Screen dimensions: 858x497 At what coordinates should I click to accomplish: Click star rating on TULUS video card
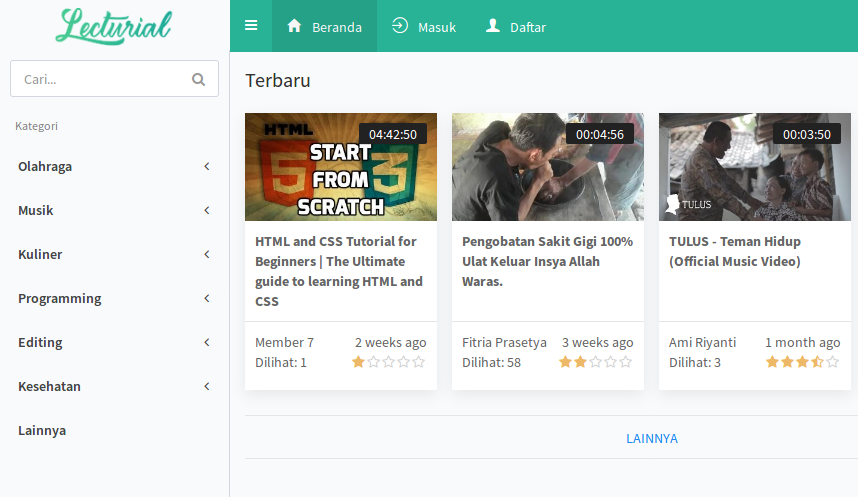click(x=802, y=362)
